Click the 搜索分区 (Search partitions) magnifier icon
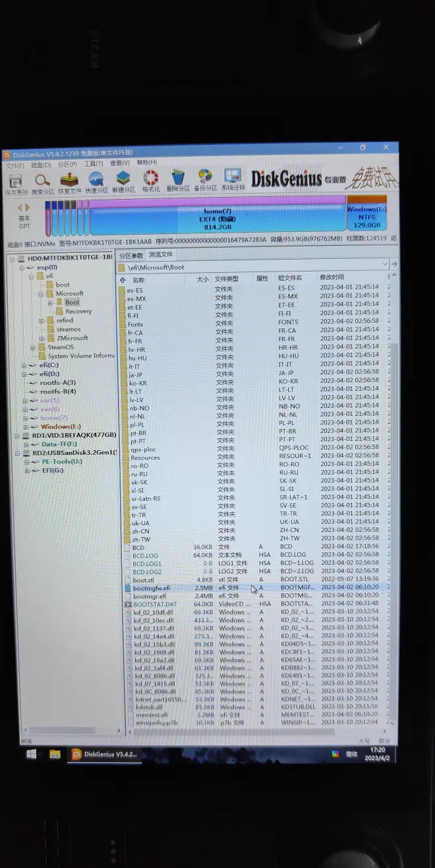 tap(42, 180)
